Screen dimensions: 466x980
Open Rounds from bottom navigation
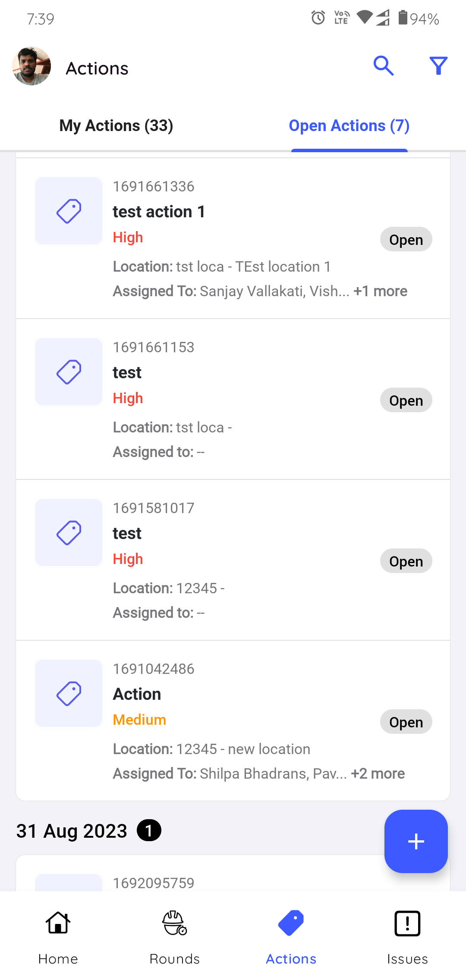coord(175,936)
